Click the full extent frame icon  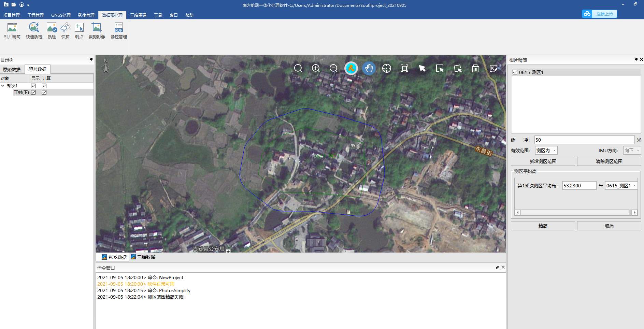404,68
